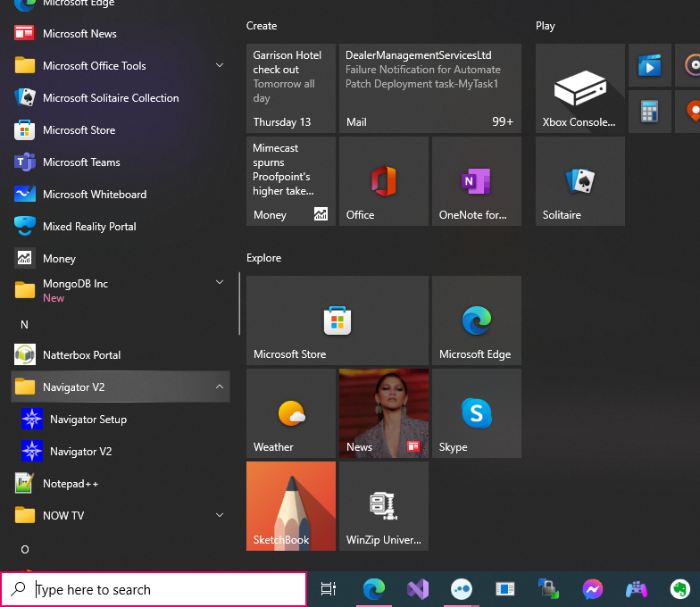The height and width of the screenshot is (607, 700).
Task: Click the Create group heading
Action: (262, 26)
